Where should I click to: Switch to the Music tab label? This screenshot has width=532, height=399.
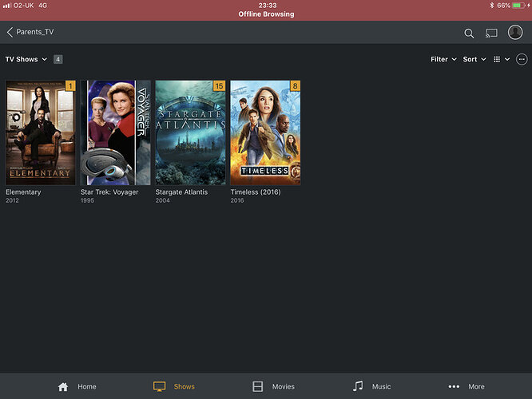pos(381,386)
